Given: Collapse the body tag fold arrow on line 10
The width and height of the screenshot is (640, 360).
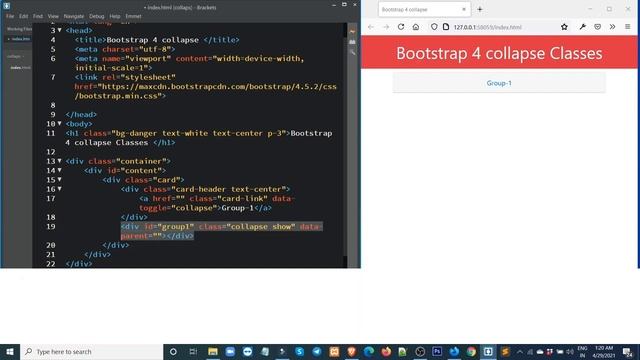Looking at the screenshot, I should [x=60, y=123].
